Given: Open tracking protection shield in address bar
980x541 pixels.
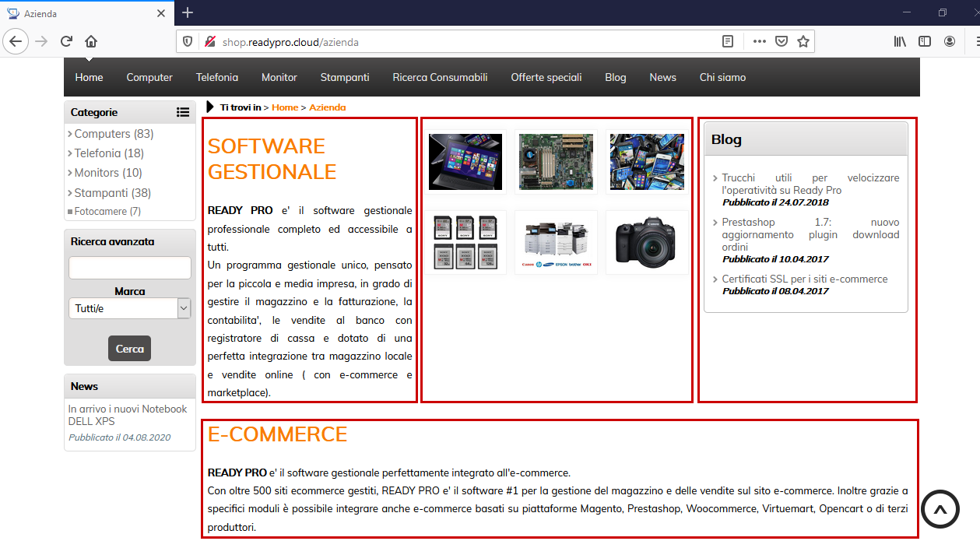Looking at the screenshot, I should pos(188,42).
